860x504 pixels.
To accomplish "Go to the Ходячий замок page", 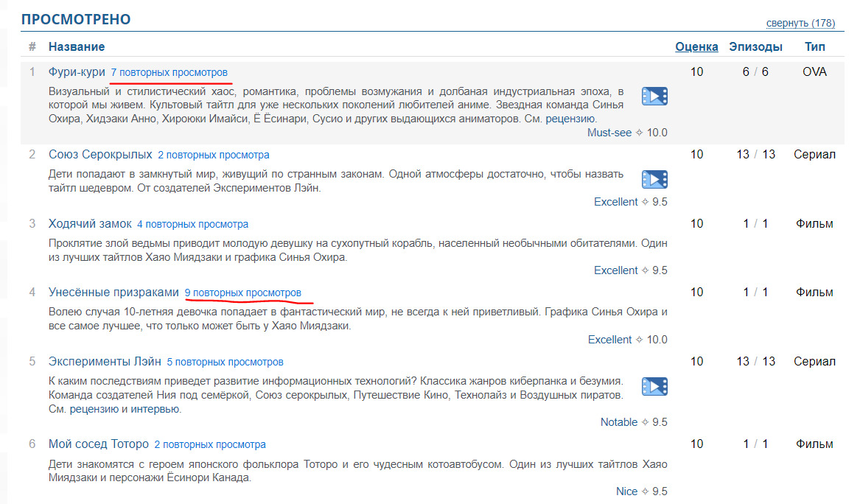I will (90, 224).
